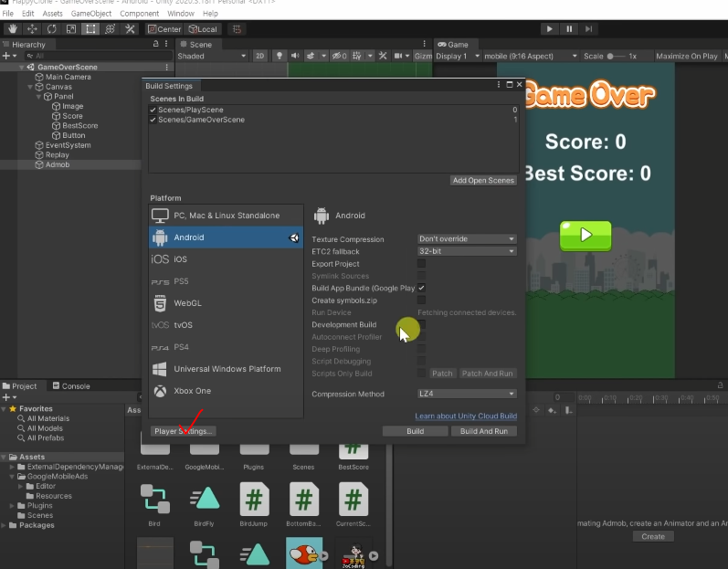Select the iOS platform
This screenshot has width=728, height=569.
tap(226, 259)
